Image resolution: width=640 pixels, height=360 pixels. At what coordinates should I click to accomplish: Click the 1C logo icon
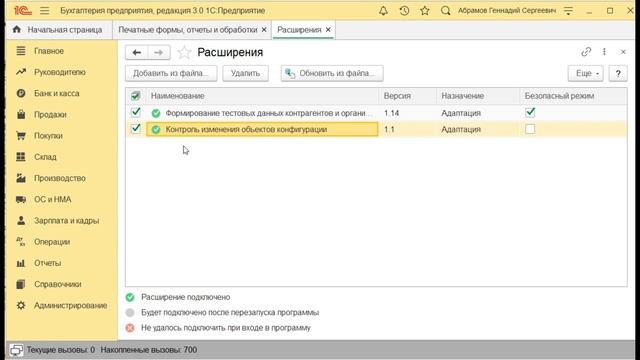click(22, 11)
